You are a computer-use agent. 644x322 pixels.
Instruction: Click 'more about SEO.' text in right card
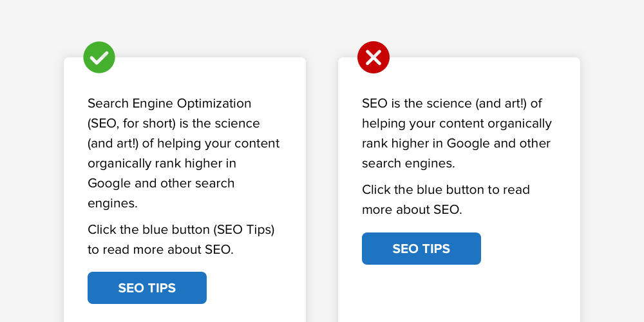[x=412, y=209]
